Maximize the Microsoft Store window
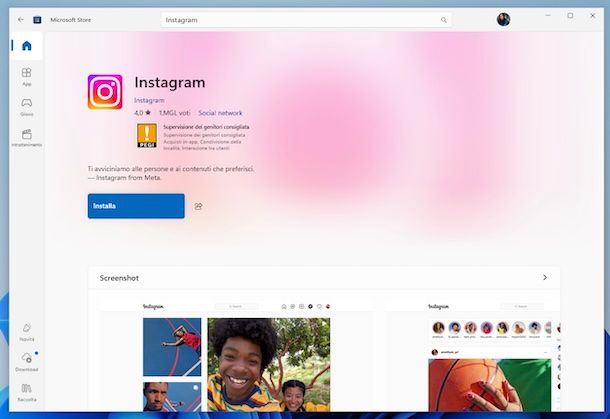The width and height of the screenshot is (610, 419). click(570, 16)
